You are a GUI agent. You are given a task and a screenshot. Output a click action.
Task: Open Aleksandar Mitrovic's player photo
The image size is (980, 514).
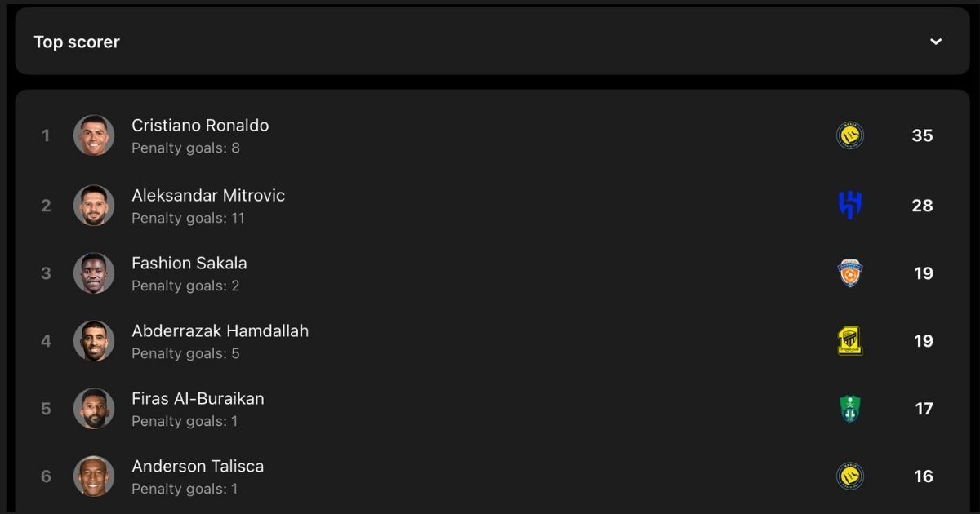pos(94,206)
